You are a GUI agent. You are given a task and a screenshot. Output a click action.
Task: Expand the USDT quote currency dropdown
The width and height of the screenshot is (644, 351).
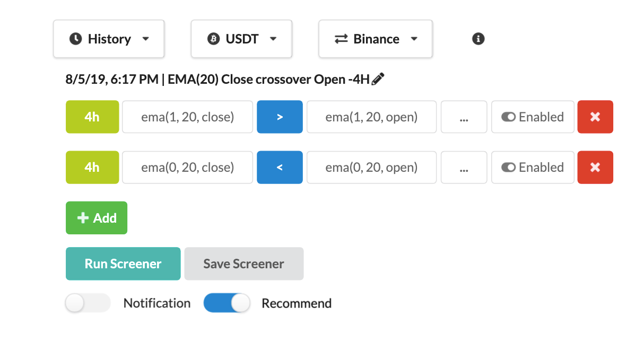(241, 38)
